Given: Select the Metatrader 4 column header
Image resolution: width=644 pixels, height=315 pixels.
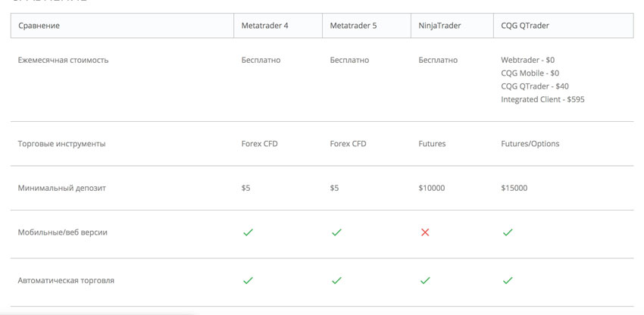Looking at the screenshot, I should [x=278, y=26].
